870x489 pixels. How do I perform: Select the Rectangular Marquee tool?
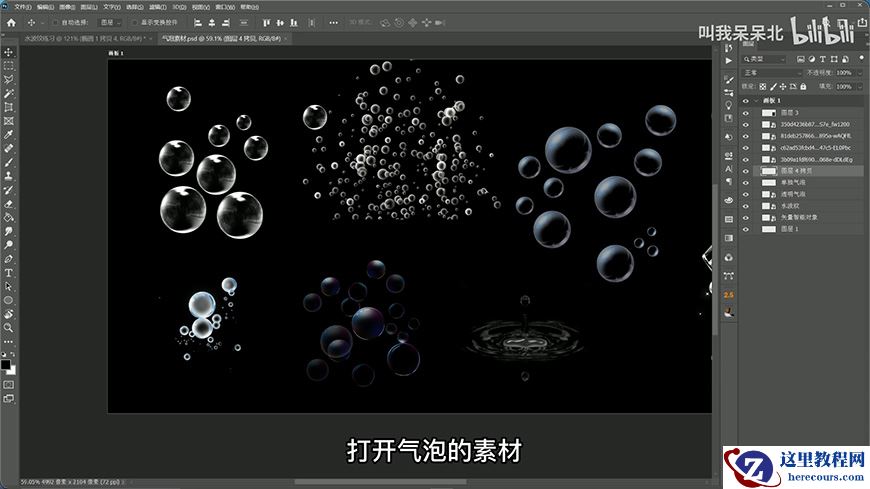pyautogui.click(x=8, y=66)
